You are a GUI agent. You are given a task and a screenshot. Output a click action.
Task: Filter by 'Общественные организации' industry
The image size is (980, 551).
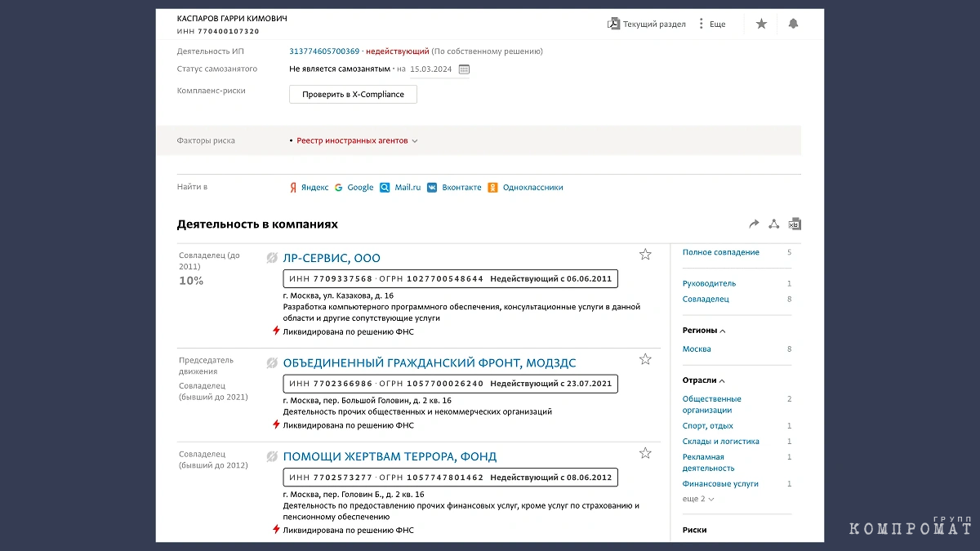(712, 404)
